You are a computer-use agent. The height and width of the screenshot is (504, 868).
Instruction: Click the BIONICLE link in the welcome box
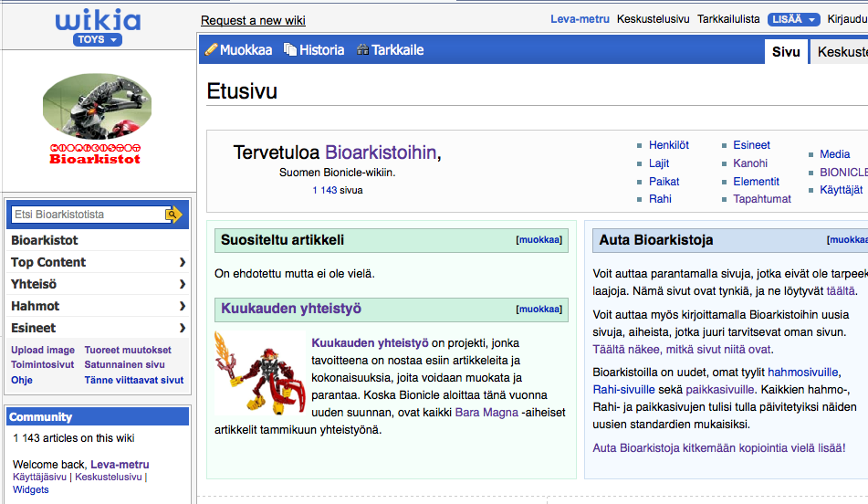(843, 173)
